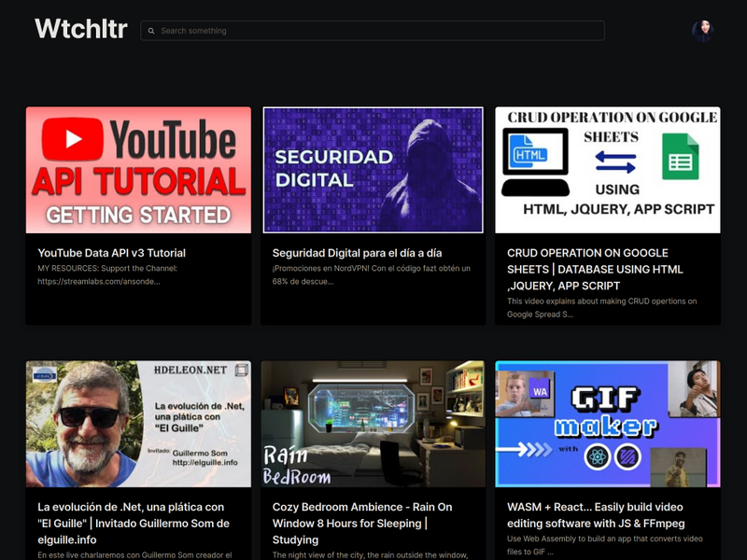Click the Wtchltr logo
This screenshot has width=747, height=560.
(81, 29)
